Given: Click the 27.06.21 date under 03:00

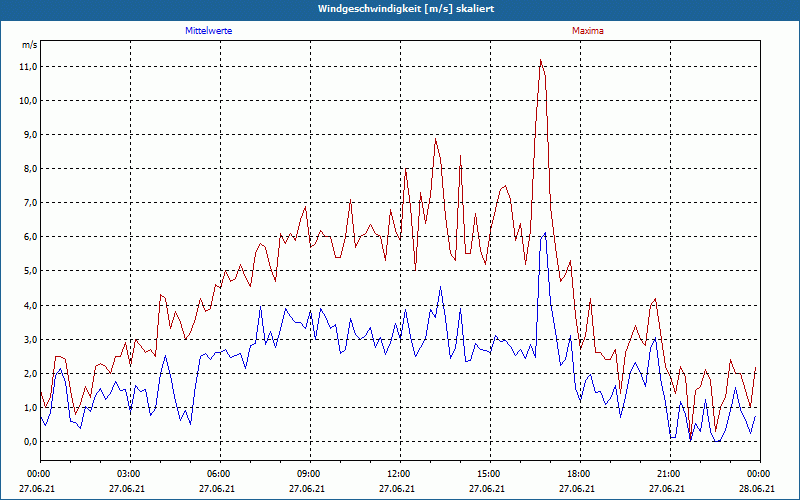Looking at the screenshot, I should [127, 489].
